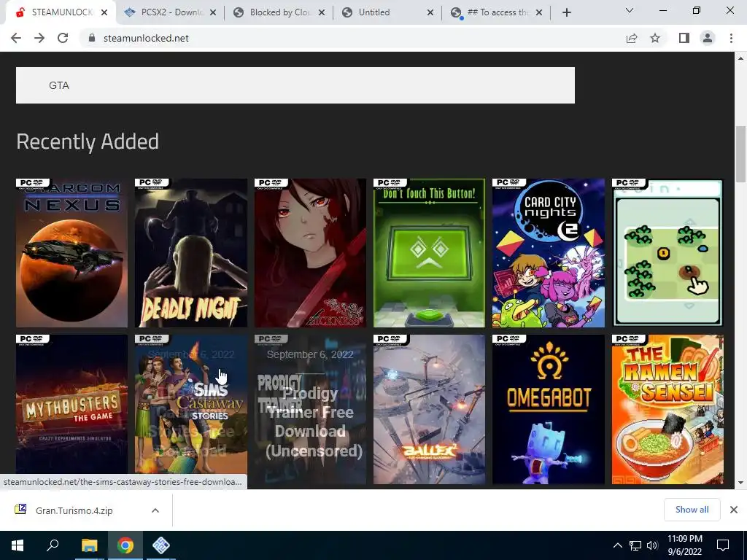The height and width of the screenshot is (560, 747).
Task: Open the Starcom Nexus game cover
Action: pyautogui.click(x=72, y=253)
